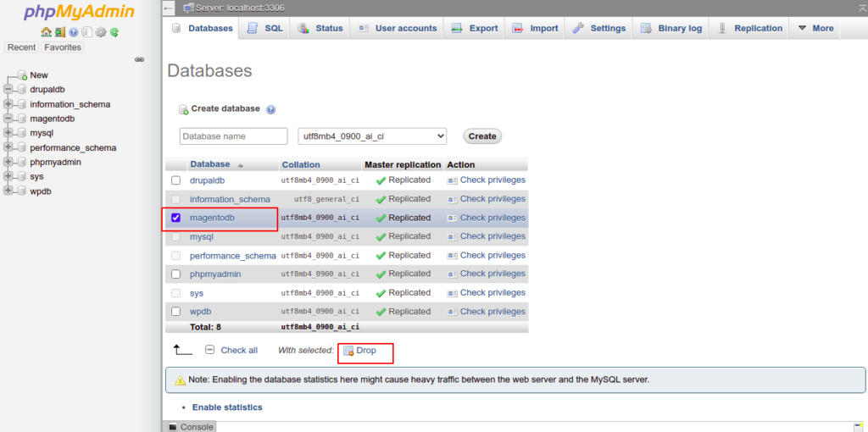Open the Import tab
Screen dimensions: 868x432
pyautogui.click(x=534, y=28)
